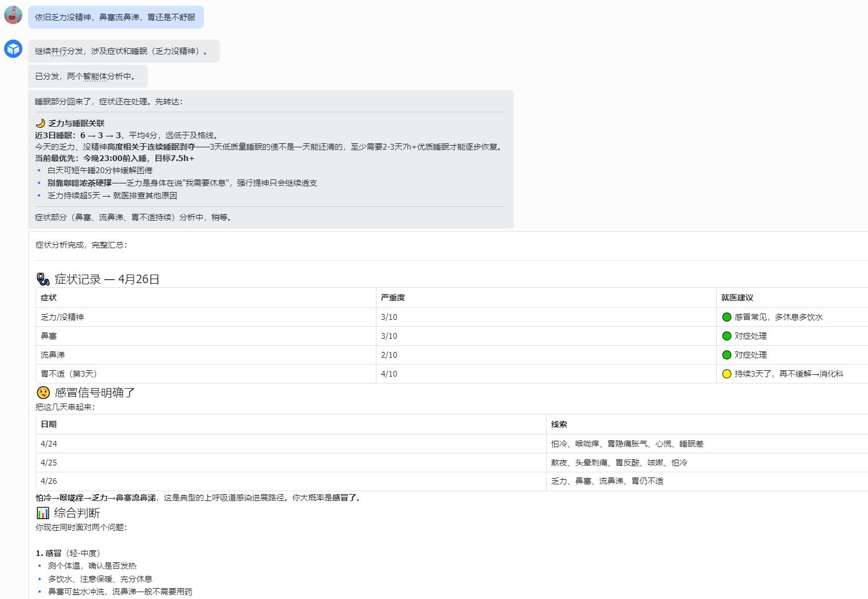Click the 感冒信号明确了 heading
868x599 pixels.
(x=95, y=393)
